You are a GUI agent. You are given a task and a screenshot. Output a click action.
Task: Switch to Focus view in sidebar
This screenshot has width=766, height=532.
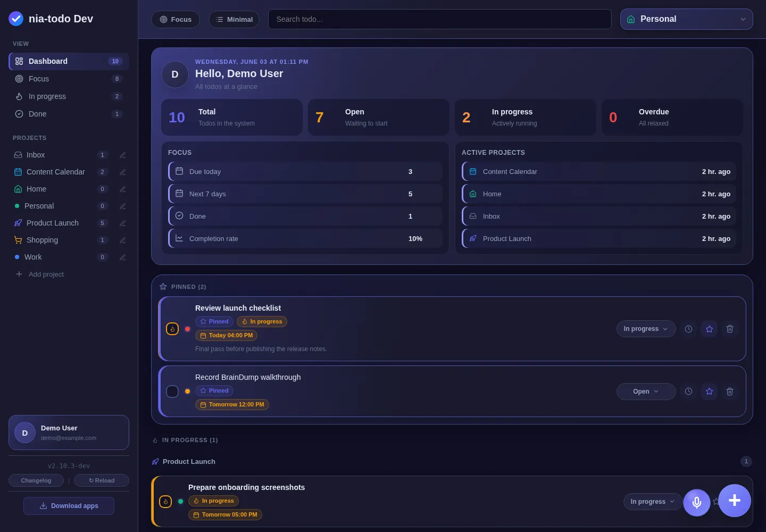click(69, 79)
